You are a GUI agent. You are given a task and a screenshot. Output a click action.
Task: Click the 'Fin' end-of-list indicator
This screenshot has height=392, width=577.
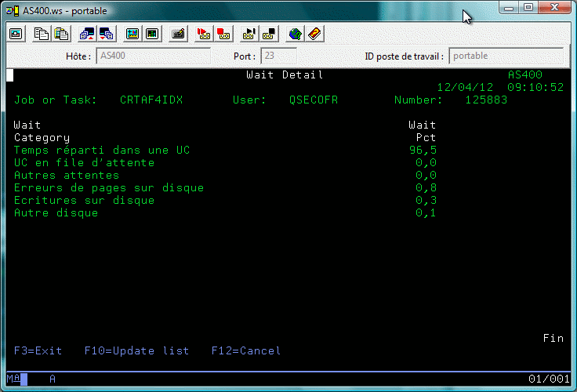[x=553, y=338]
